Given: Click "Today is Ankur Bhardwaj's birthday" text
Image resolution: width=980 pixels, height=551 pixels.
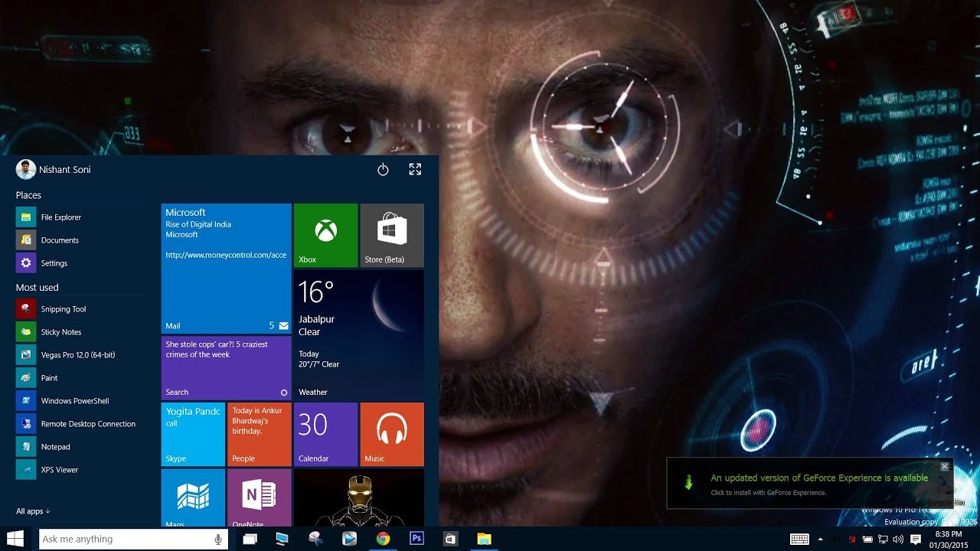Looking at the screenshot, I should coord(257,421).
